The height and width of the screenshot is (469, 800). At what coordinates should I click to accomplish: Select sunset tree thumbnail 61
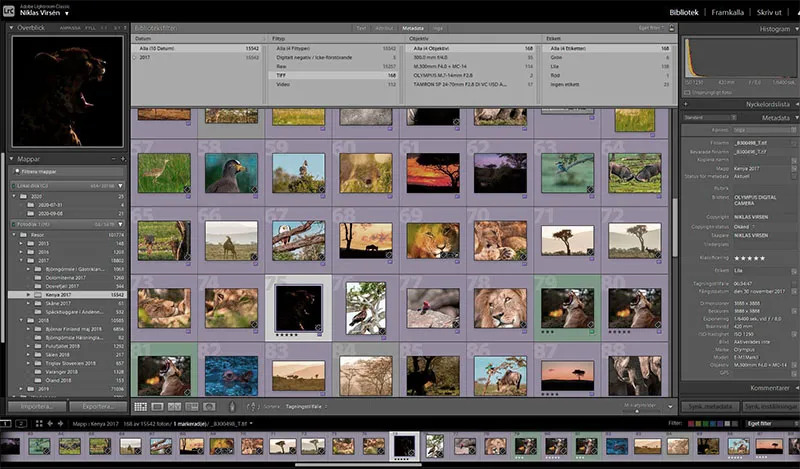tap(433, 174)
